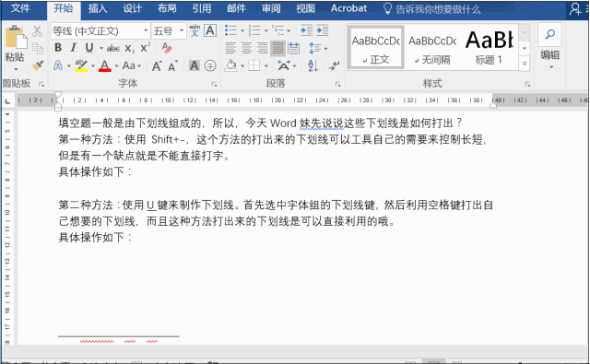
Task: Click the Paste clipboard icon
Action: click(x=16, y=37)
